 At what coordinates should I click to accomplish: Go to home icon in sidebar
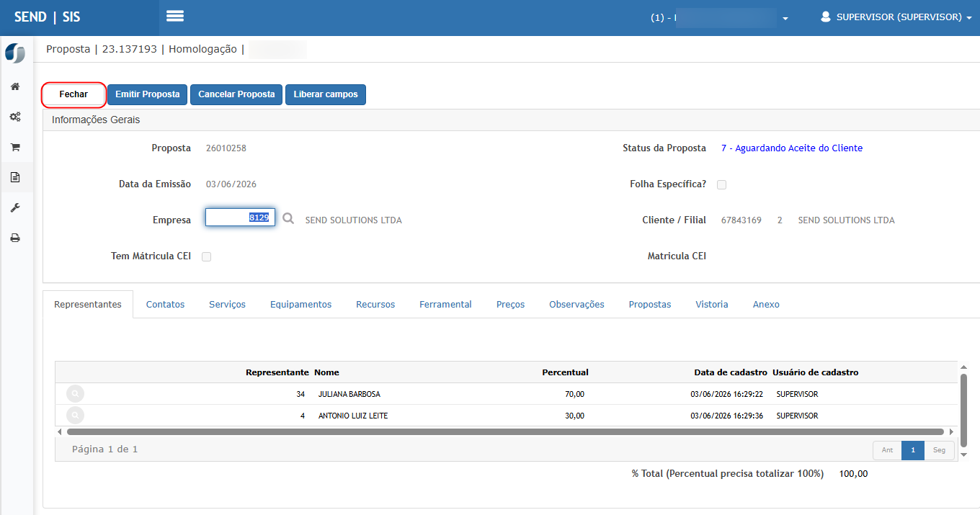point(14,86)
